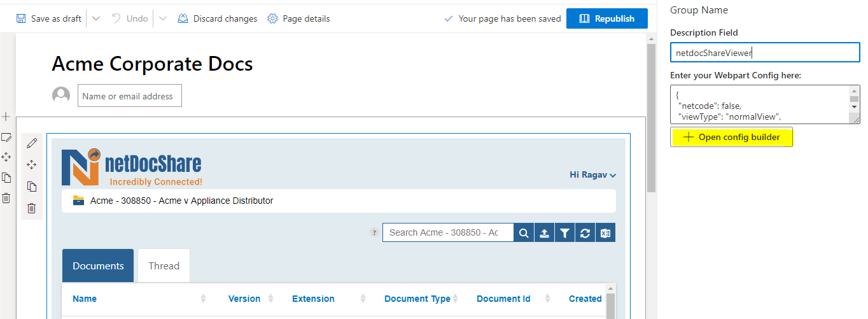
Task: Sort by the Document Id column header
Action: (503, 299)
